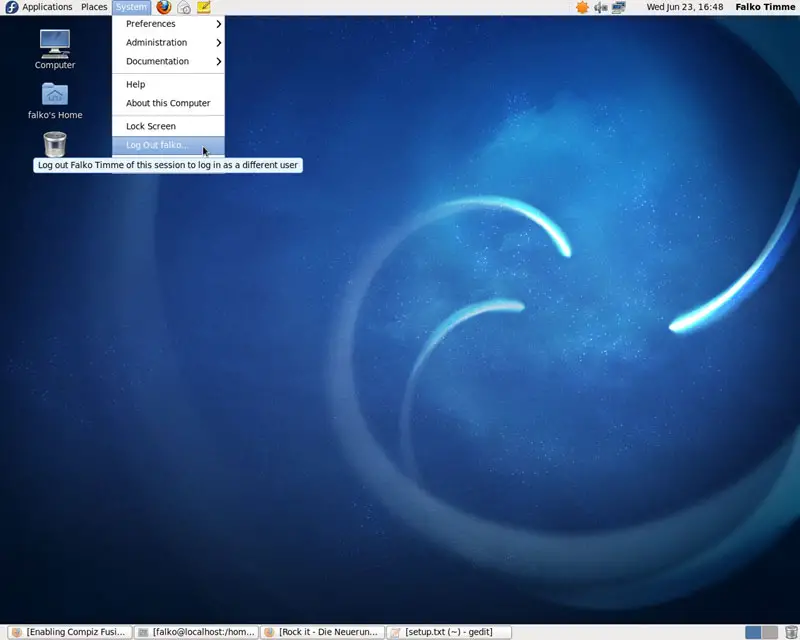Choose Help from the System menu
The height and width of the screenshot is (640, 800).
[168, 84]
